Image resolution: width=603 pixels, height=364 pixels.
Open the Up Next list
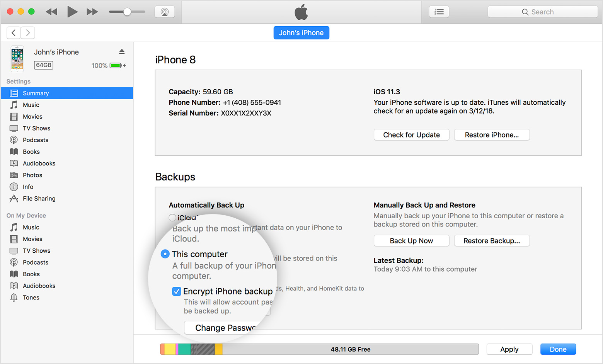[x=439, y=12]
